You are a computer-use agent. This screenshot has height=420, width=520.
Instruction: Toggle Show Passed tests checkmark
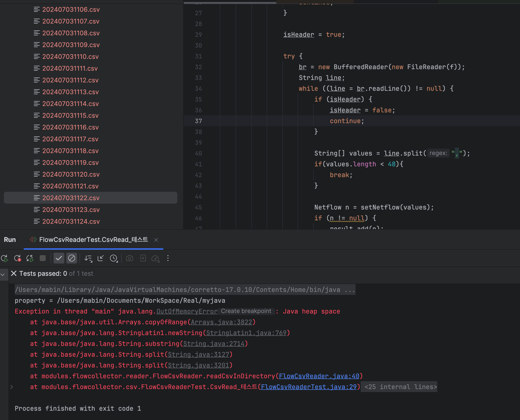(59, 258)
